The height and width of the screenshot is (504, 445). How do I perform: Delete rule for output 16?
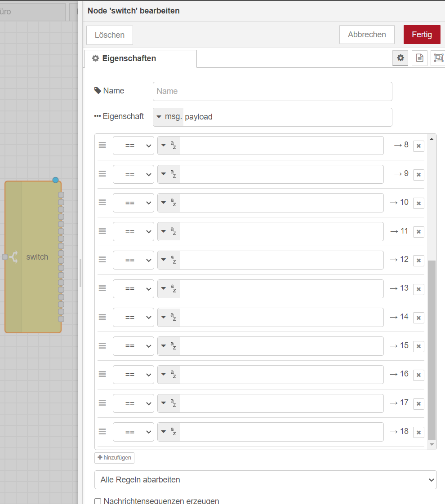click(x=418, y=375)
